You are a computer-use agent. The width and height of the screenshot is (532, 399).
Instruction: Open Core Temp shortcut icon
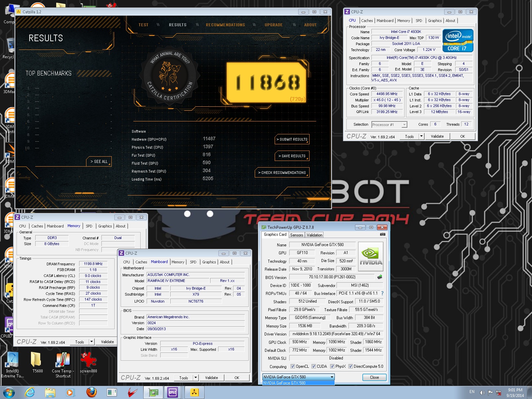(63, 365)
